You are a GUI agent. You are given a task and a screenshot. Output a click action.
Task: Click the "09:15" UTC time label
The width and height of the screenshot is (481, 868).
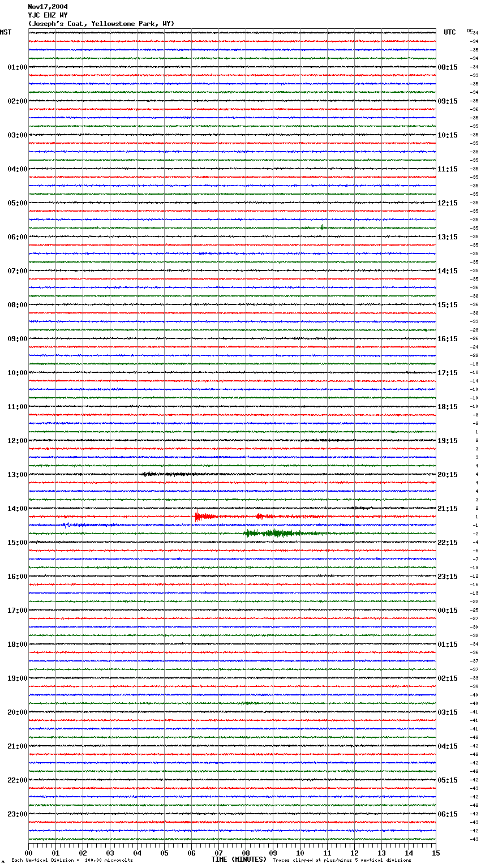click(448, 101)
